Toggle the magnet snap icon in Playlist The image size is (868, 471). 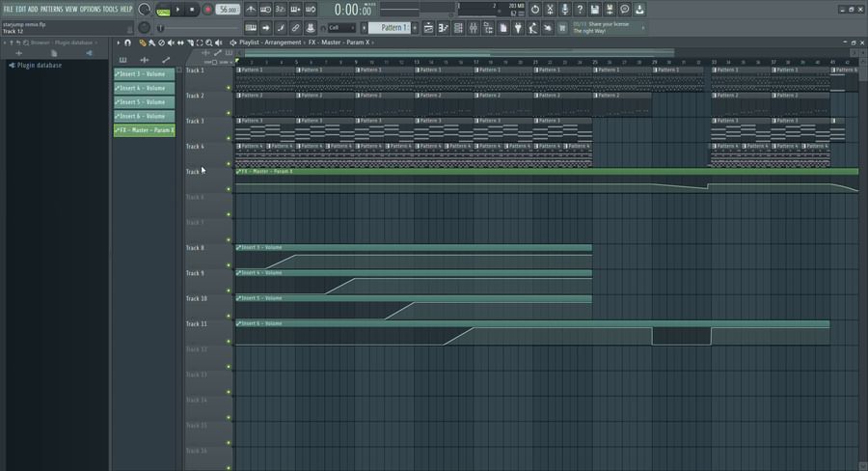pyautogui.click(x=128, y=42)
